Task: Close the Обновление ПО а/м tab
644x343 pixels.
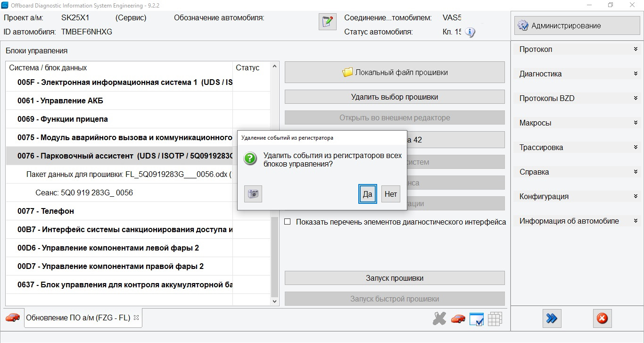Action: 136,318
